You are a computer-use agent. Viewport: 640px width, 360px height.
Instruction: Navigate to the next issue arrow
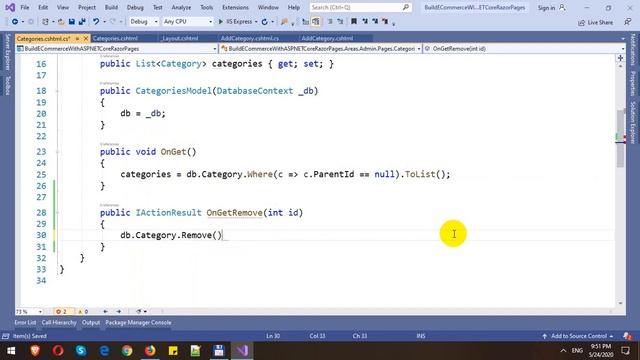118,311
